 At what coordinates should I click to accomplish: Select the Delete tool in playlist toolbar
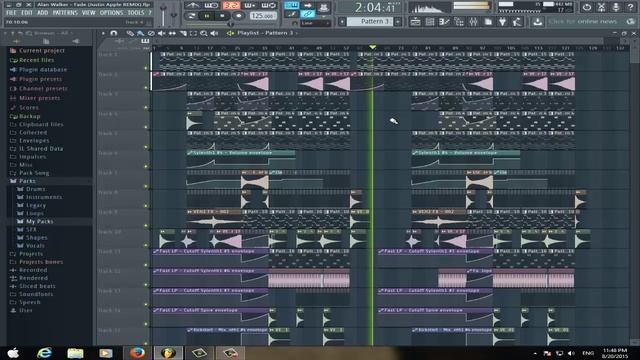click(x=151, y=33)
